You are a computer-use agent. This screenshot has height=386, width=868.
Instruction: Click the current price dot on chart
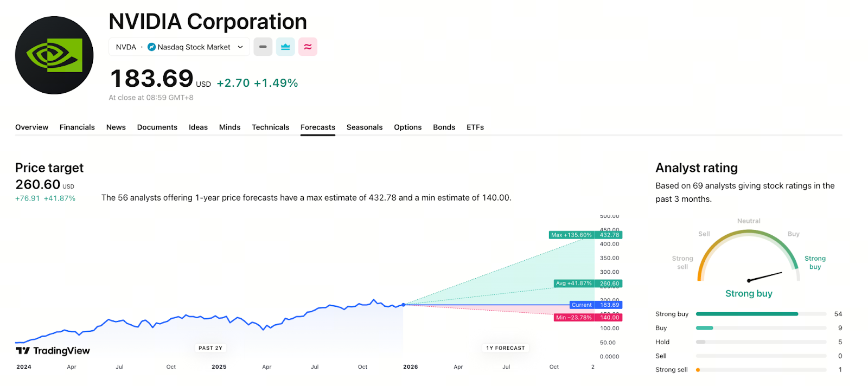(403, 305)
